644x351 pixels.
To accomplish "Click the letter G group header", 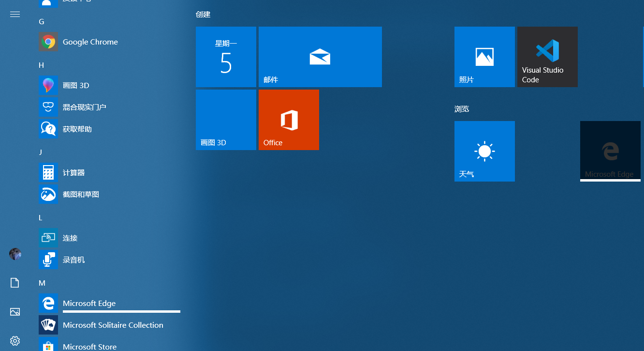I will [42, 21].
